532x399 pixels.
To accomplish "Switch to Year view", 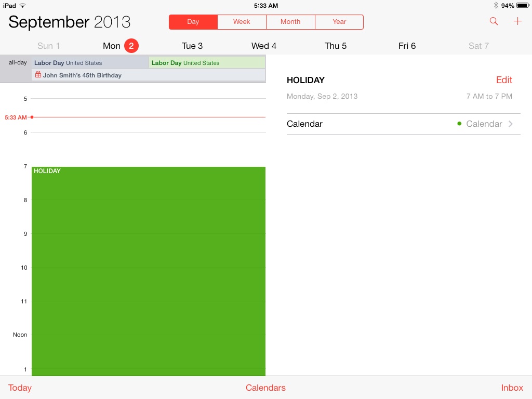I will coord(339,22).
